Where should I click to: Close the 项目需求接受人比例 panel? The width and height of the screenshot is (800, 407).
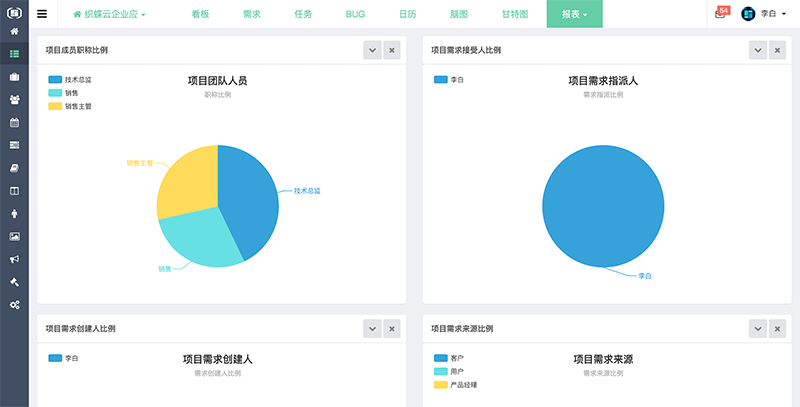point(777,50)
